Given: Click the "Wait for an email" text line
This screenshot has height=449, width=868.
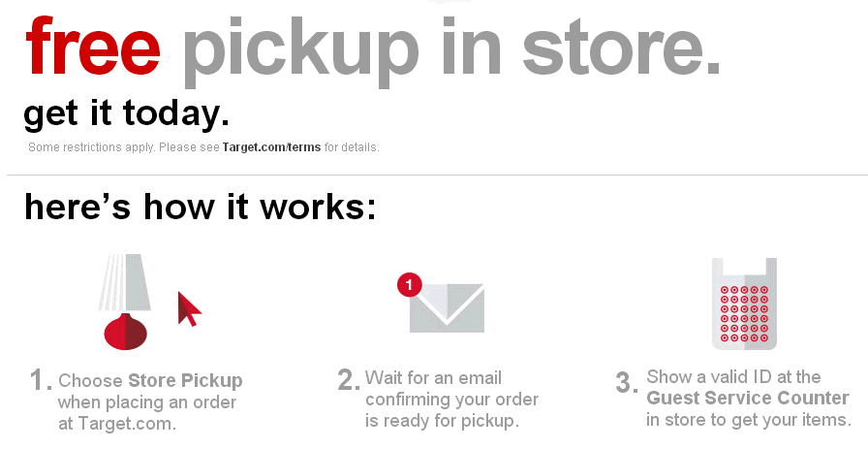Looking at the screenshot, I should point(433,377).
